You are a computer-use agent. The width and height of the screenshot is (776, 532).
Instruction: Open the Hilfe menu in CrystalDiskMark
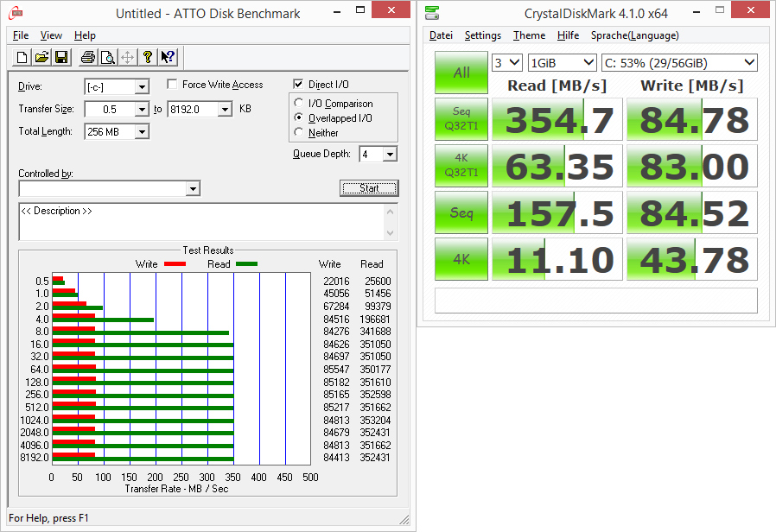click(568, 35)
